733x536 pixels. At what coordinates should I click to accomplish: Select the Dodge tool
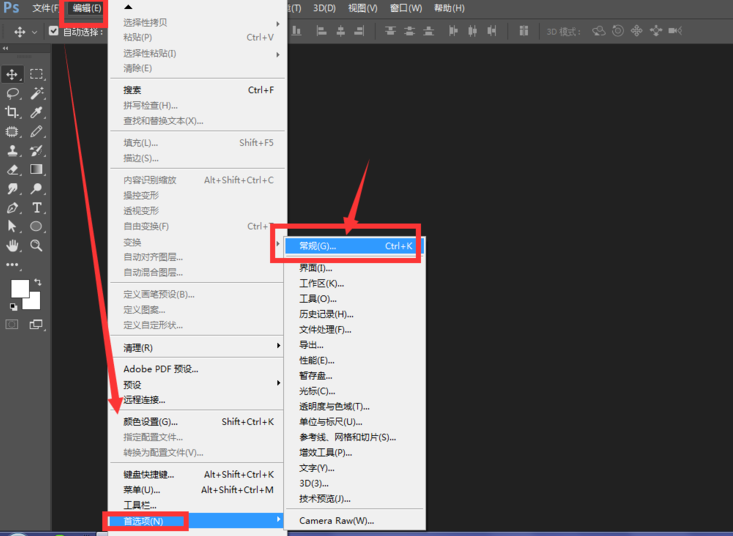coord(36,188)
